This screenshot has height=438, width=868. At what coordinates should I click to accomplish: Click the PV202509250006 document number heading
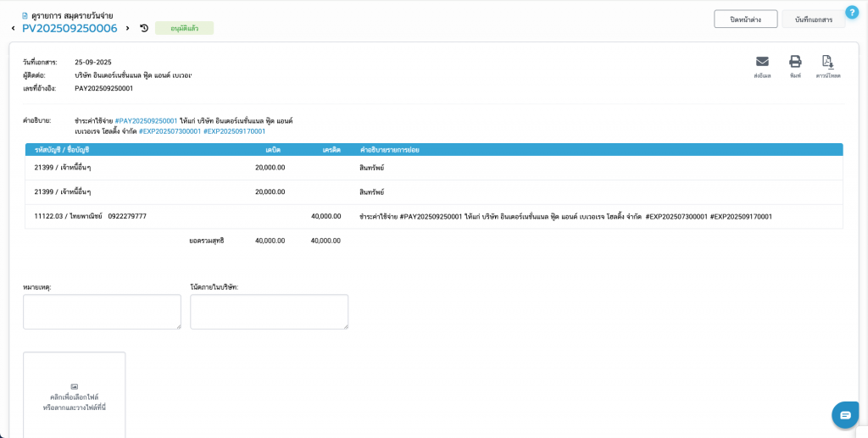70,28
